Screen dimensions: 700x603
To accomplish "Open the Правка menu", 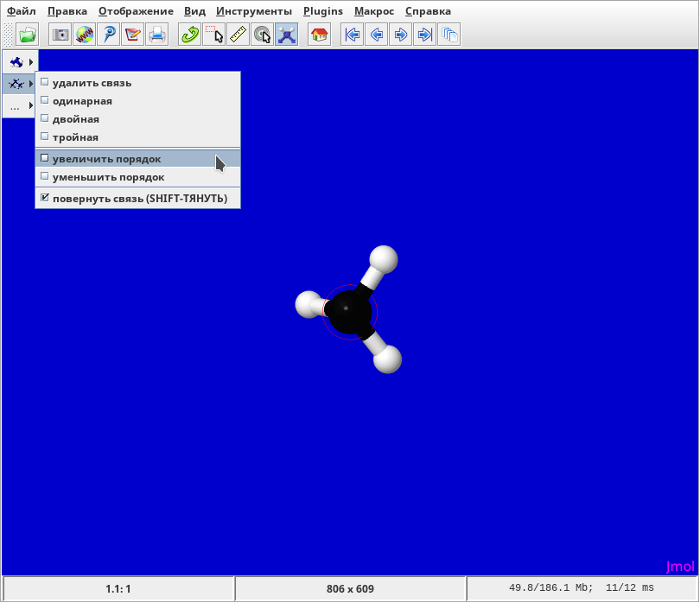I will [67, 11].
